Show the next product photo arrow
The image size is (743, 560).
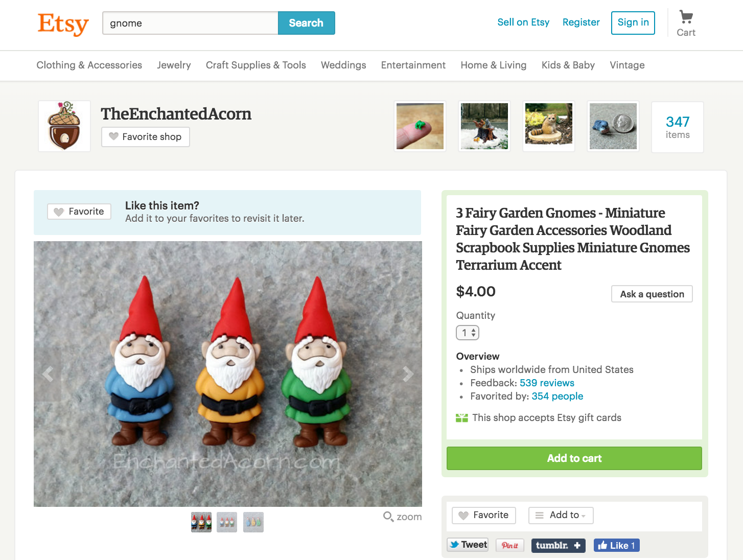pos(408,374)
